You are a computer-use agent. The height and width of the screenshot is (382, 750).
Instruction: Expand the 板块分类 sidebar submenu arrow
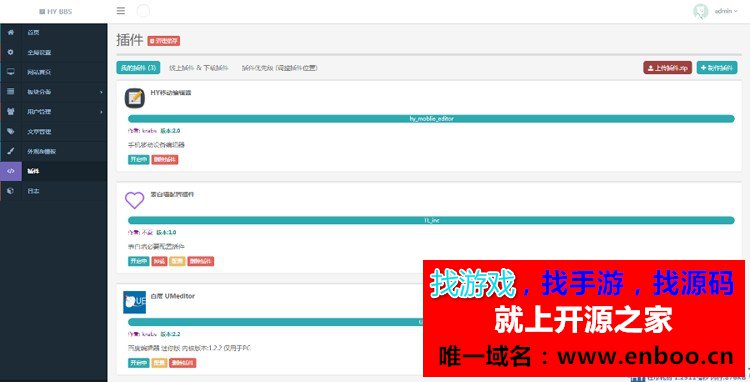click(x=101, y=92)
